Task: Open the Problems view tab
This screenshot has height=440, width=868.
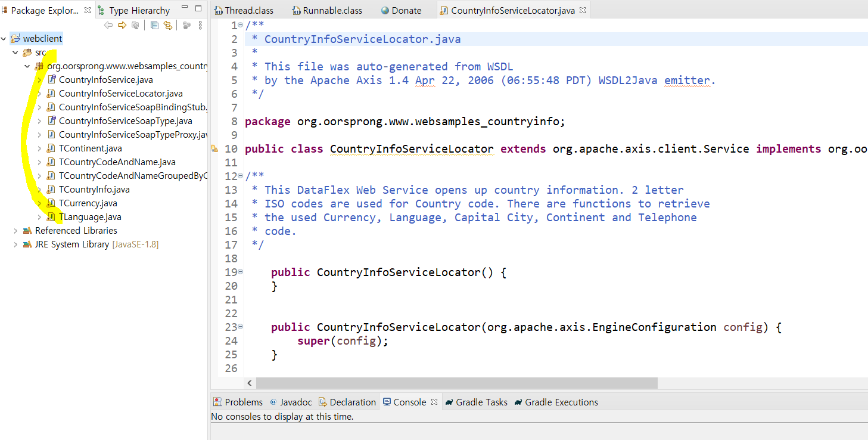Action: tap(238, 402)
